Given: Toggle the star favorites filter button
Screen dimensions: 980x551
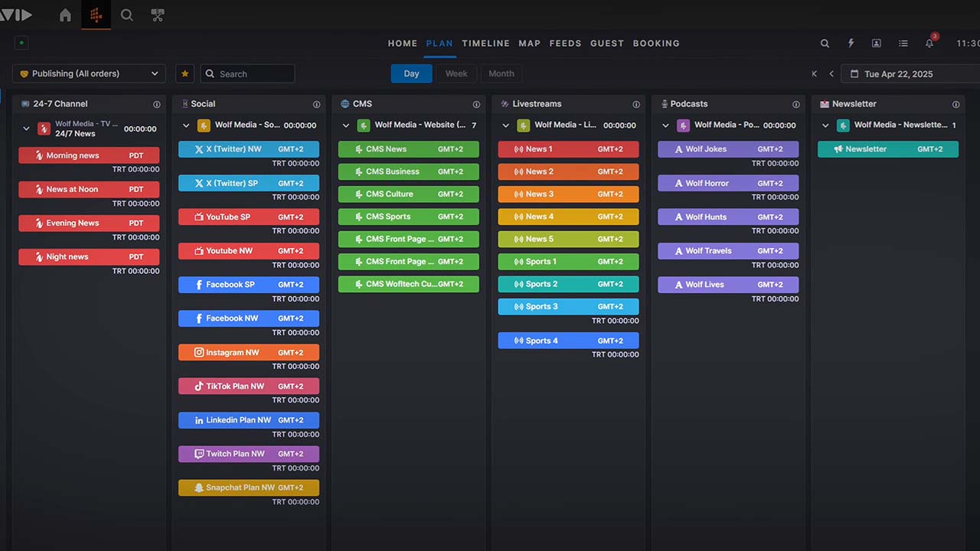Looking at the screenshot, I should click(x=185, y=73).
